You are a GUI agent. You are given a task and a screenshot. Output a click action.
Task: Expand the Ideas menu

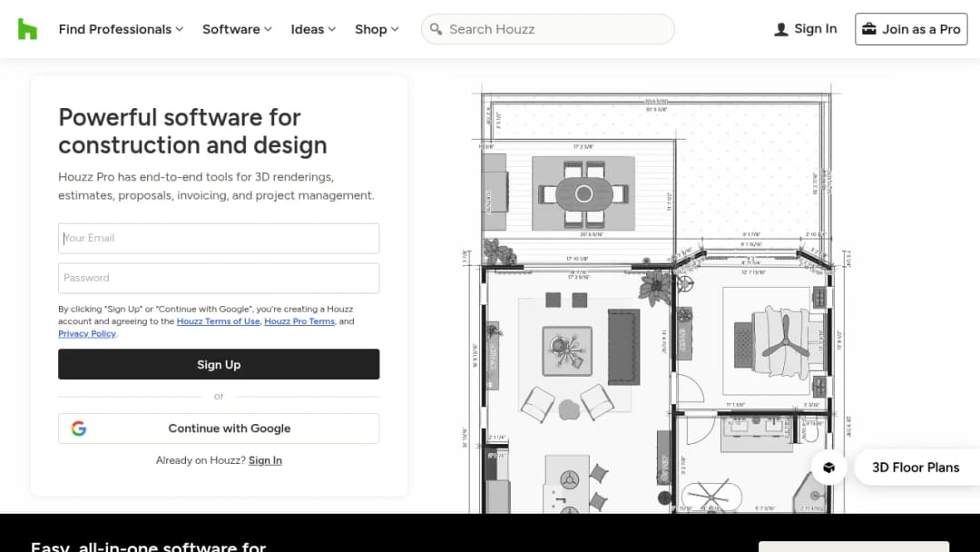click(313, 29)
